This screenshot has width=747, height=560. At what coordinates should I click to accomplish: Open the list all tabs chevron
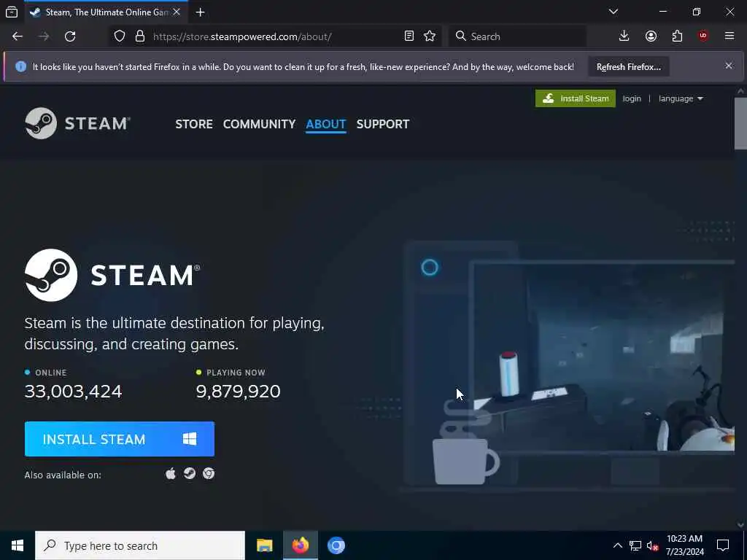[x=613, y=12]
